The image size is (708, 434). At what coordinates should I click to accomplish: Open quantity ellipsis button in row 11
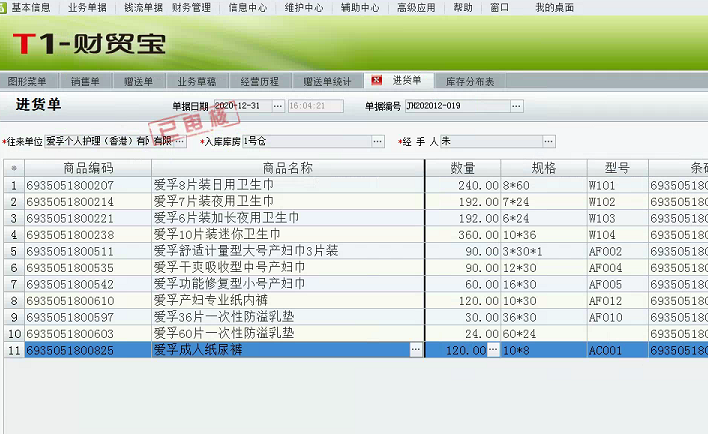tap(493, 350)
